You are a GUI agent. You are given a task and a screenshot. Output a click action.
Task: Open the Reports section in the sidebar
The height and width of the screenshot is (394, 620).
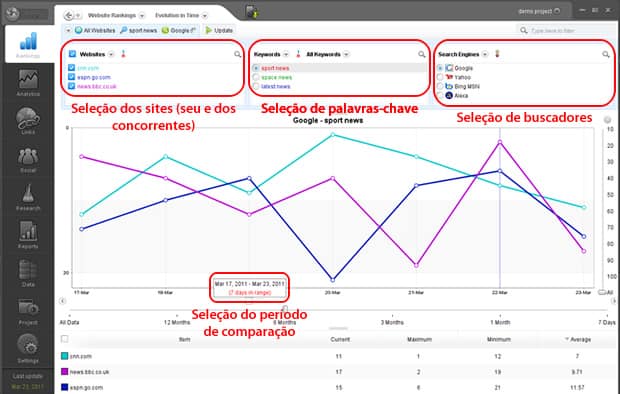28,235
